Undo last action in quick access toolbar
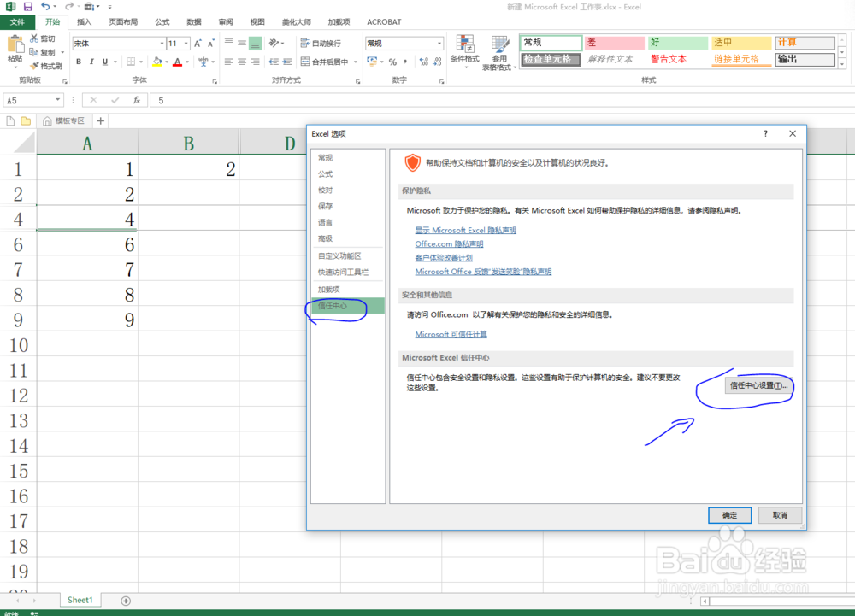Image resolution: width=855 pixels, height=616 pixels. [x=45, y=7]
